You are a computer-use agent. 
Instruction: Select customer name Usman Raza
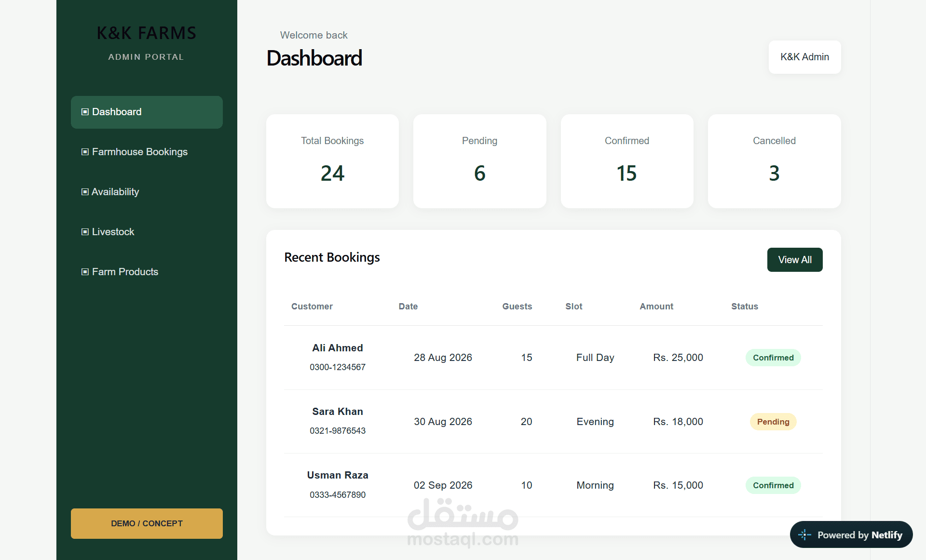pos(338,475)
